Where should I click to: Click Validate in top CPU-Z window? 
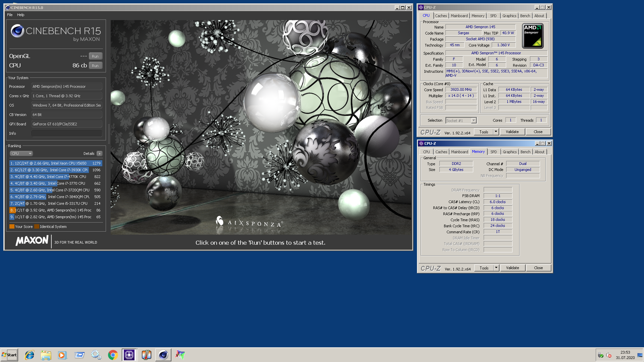pos(512,132)
